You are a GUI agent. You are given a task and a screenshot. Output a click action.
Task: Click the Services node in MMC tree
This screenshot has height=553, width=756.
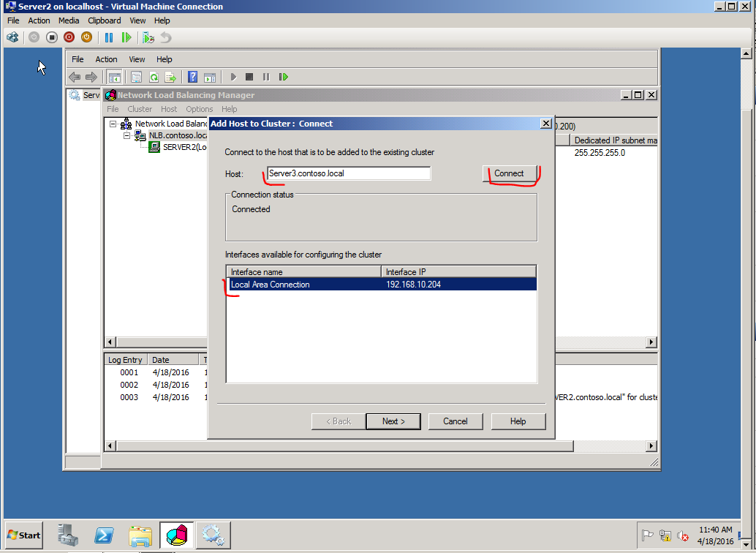(x=84, y=95)
